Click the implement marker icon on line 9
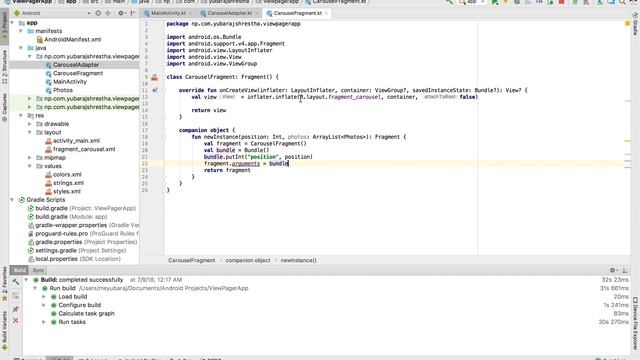Screen dimensions: 640x360 pos(155,77)
